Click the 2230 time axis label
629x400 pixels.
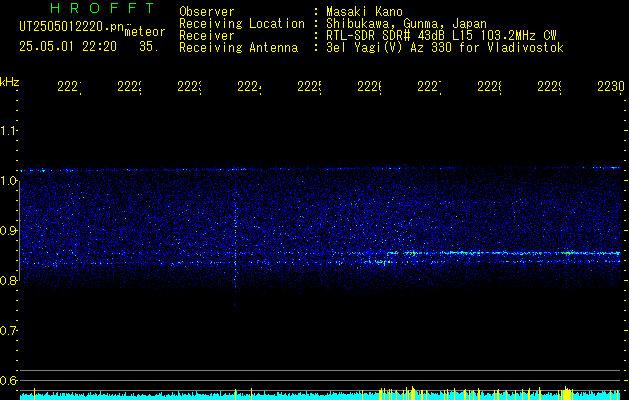611,87
